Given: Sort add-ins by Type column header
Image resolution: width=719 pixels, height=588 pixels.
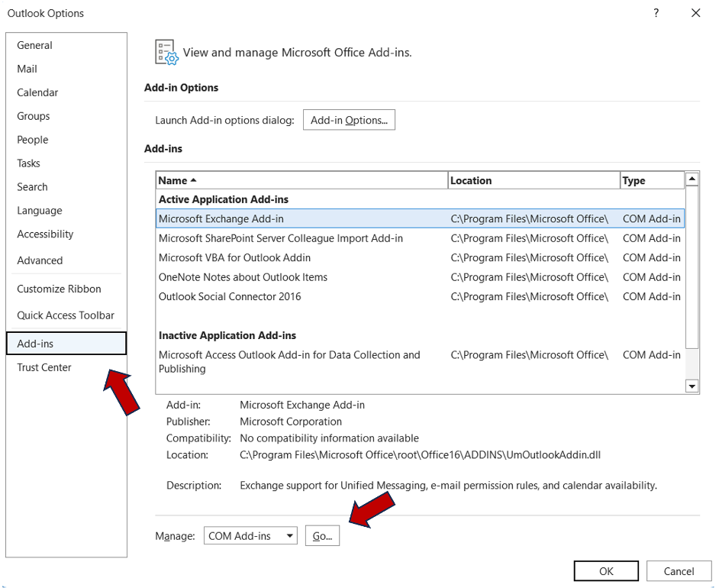Looking at the screenshot, I should click(x=651, y=180).
